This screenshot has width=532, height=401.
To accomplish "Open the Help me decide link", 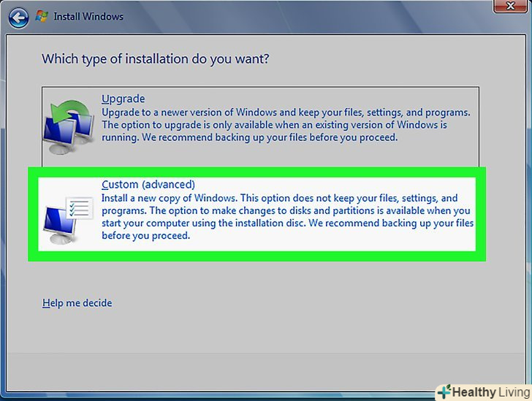I will pyautogui.click(x=77, y=302).
